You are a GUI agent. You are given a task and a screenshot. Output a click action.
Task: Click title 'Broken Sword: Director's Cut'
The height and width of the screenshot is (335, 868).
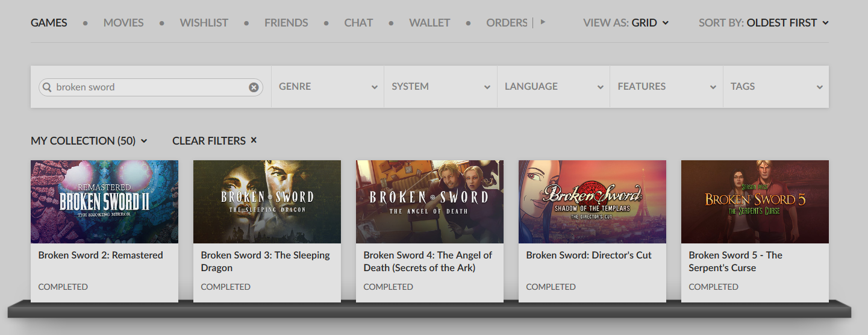(x=589, y=255)
